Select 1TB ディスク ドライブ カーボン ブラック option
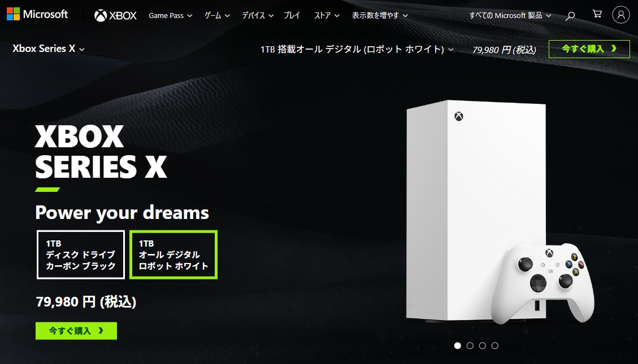The image size is (638, 364). tap(81, 255)
